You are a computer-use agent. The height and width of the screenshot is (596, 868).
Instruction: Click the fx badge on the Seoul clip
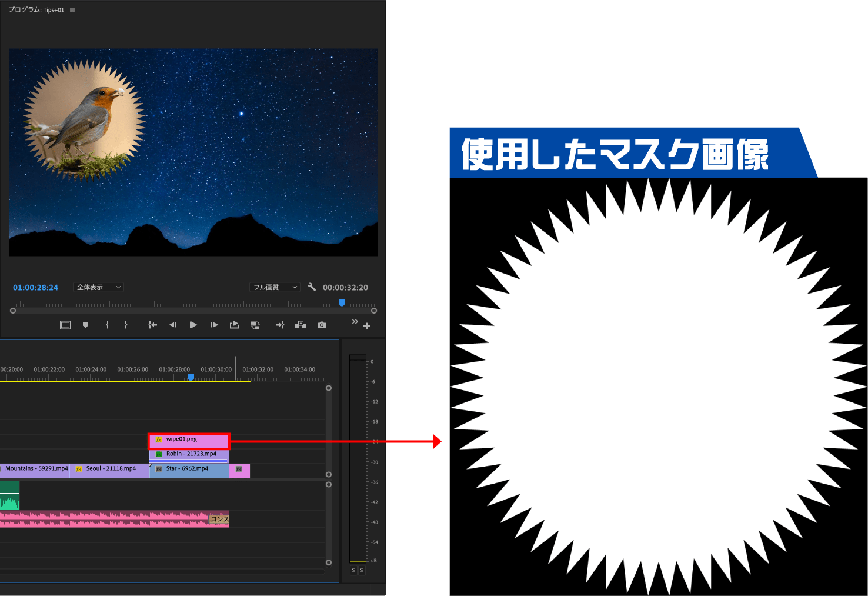pos(79,469)
